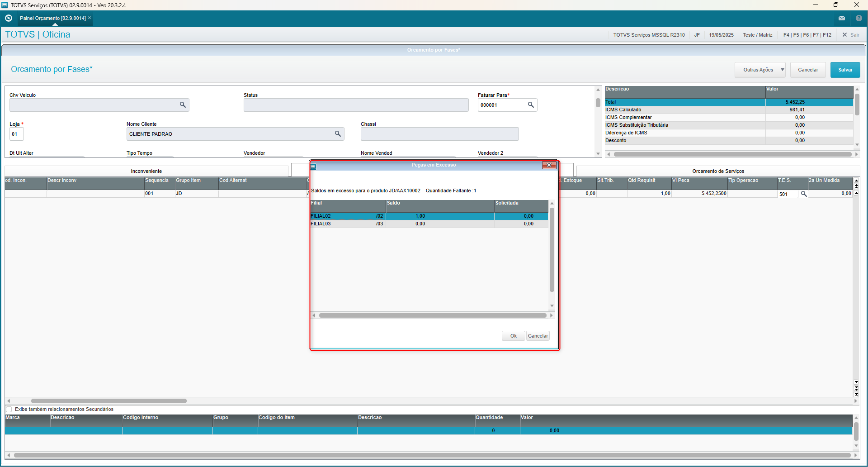Click the date 19/05/2025 in header
The width and height of the screenshot is (868, 467).
(x=721, y=35)
